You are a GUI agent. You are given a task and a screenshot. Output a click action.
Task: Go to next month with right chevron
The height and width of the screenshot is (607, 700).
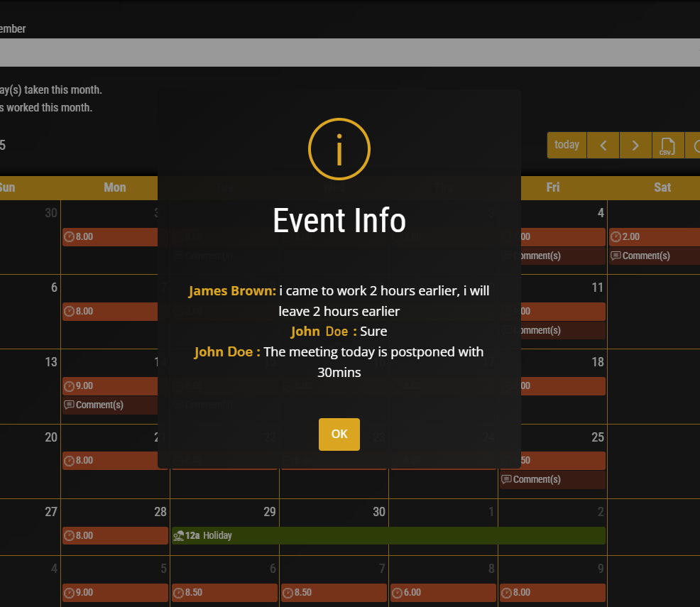click(x=635, y=145)
